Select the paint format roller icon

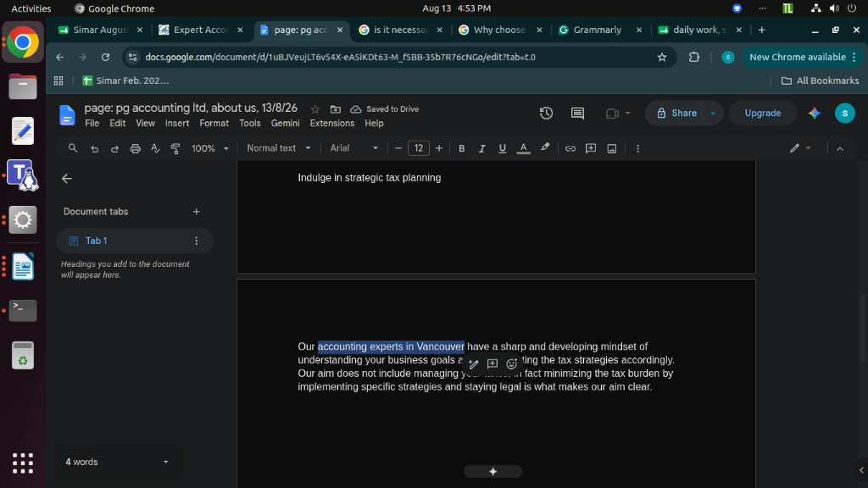pos(175,148)
